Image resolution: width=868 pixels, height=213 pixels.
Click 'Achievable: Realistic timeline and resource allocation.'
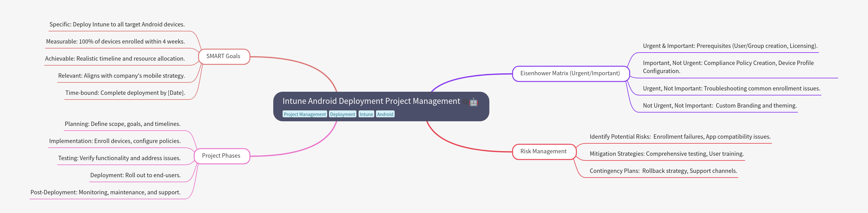[x=115, y=59]
